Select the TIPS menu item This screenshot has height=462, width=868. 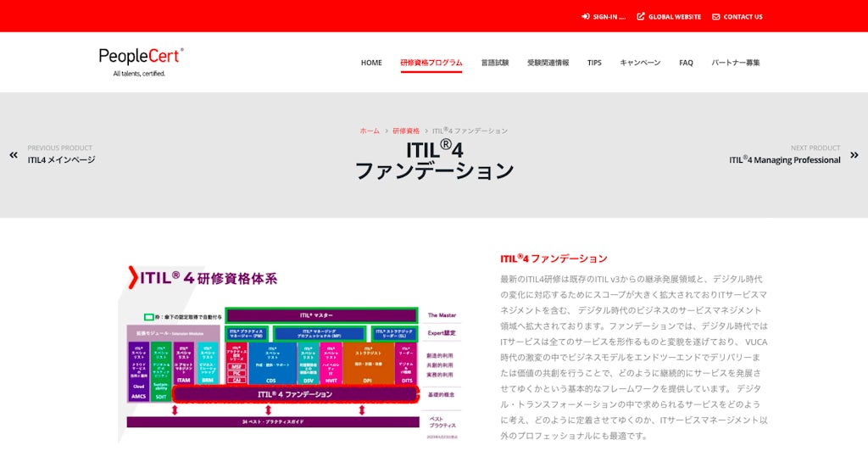(x=594, y=63)
